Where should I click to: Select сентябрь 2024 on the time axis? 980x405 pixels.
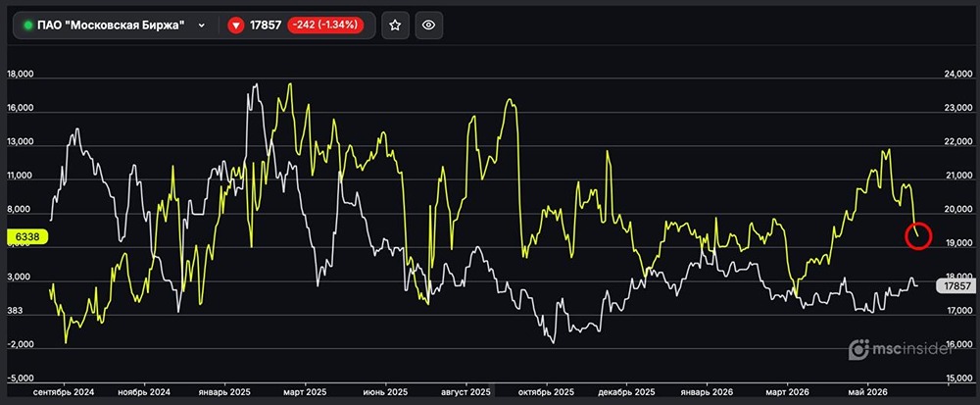pyautogui.click(x=64, y=392)
